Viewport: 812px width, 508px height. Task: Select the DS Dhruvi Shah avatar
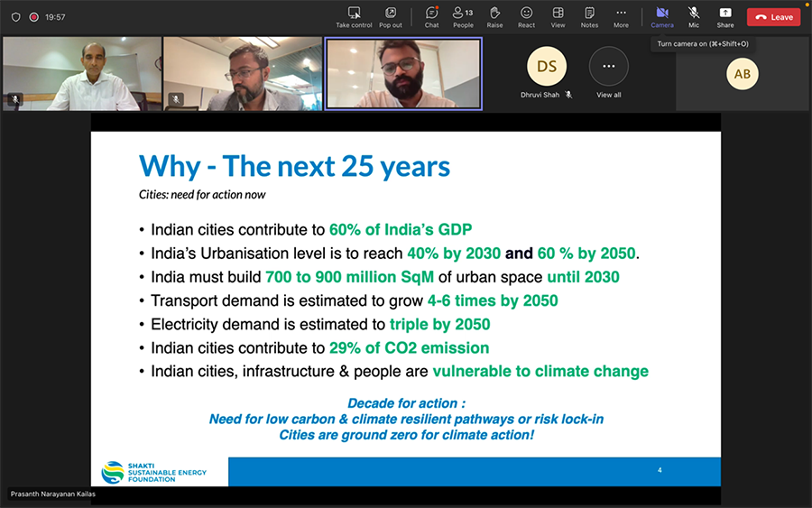coord(547,66)
